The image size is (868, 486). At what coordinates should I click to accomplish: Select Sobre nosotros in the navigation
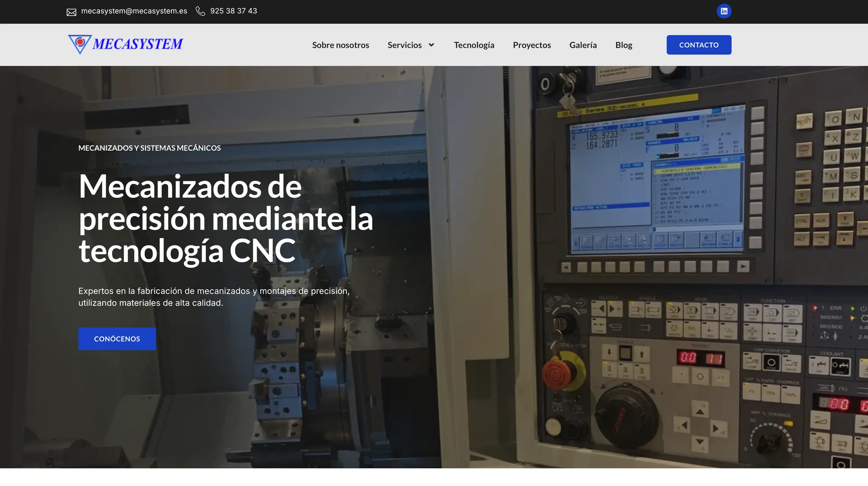point(340,45)
